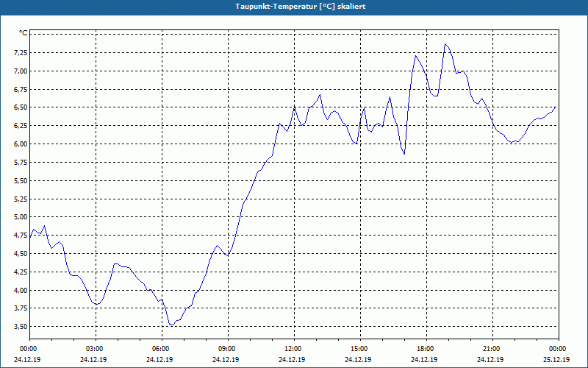Click the y-axis value 4,25

[21, 272]
